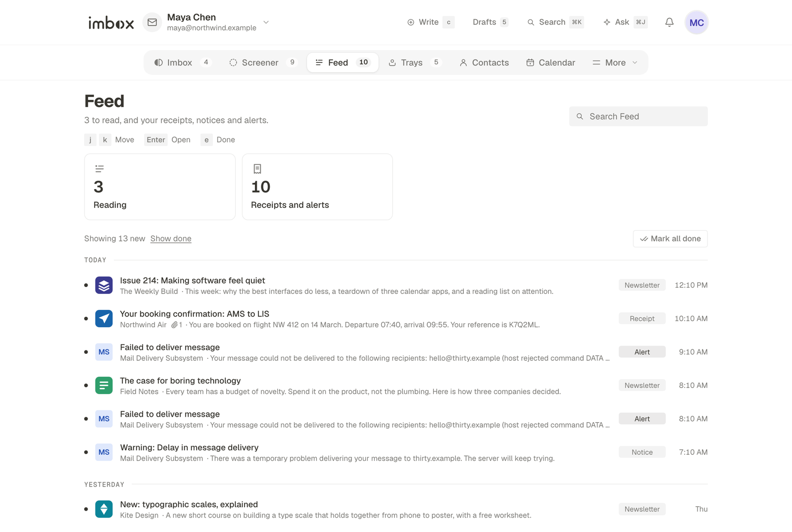This screenshot has height=532, width=792.
Task: Open the 10 Receipts and alerts card
Action: [317, 187]
